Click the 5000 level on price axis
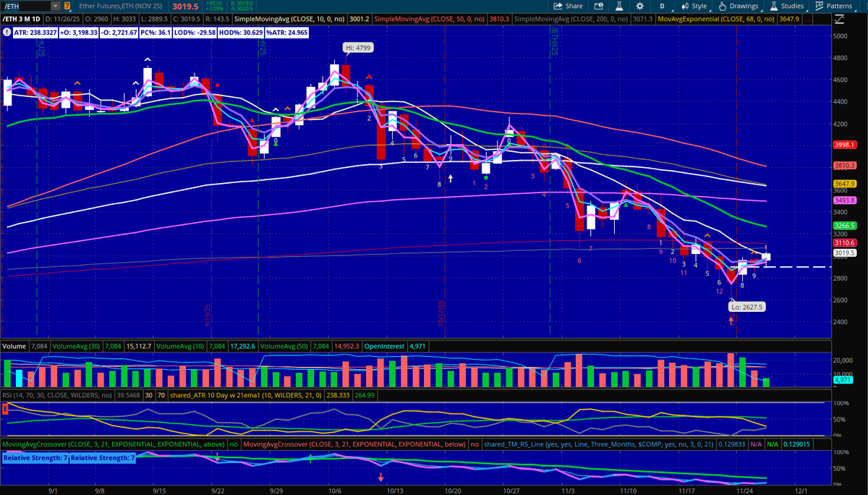The width and height of the screenshot is (868, 495). (x=841, y=35)
